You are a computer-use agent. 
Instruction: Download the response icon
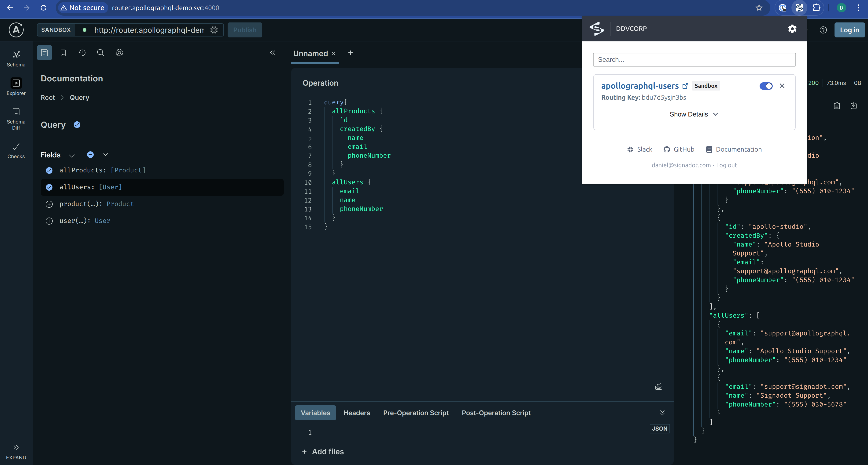point(853,106)
